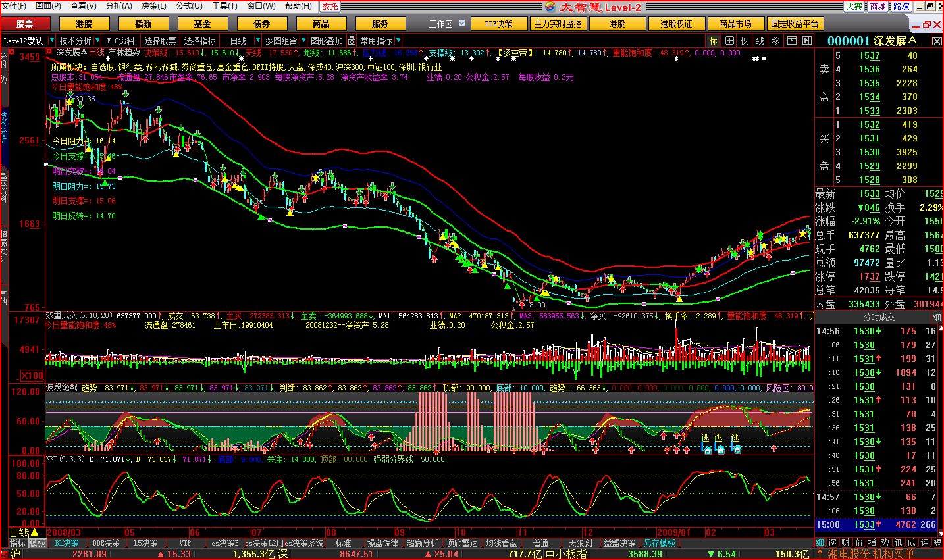Click the 价 price icon
Screen dimensions: 944x560
[859, 543]
